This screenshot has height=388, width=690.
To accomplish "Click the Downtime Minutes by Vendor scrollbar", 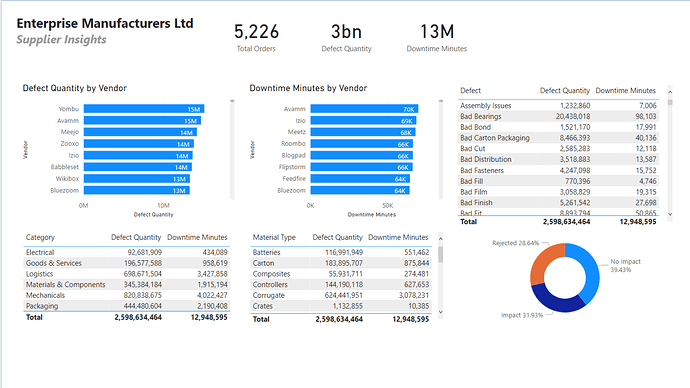I will pyautogui.click(x=440, y=150).
